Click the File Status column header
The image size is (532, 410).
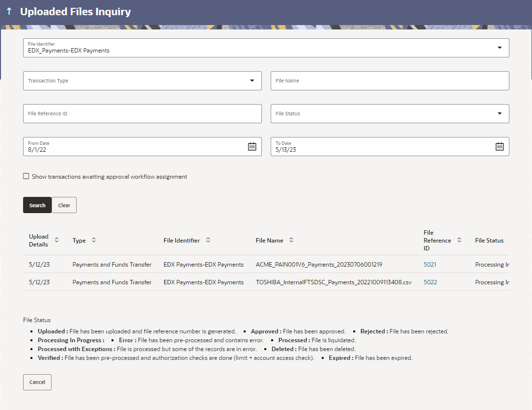point(489,241)
